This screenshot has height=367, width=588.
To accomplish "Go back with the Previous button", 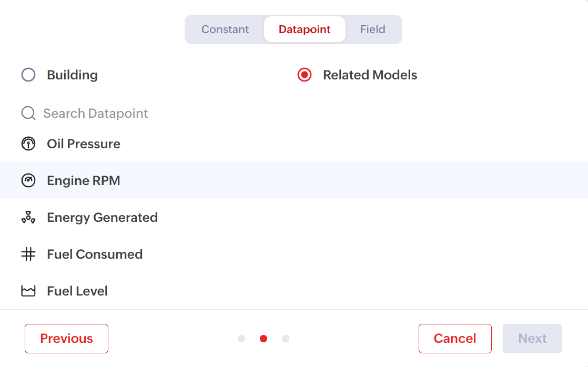I will pos(66,339).
